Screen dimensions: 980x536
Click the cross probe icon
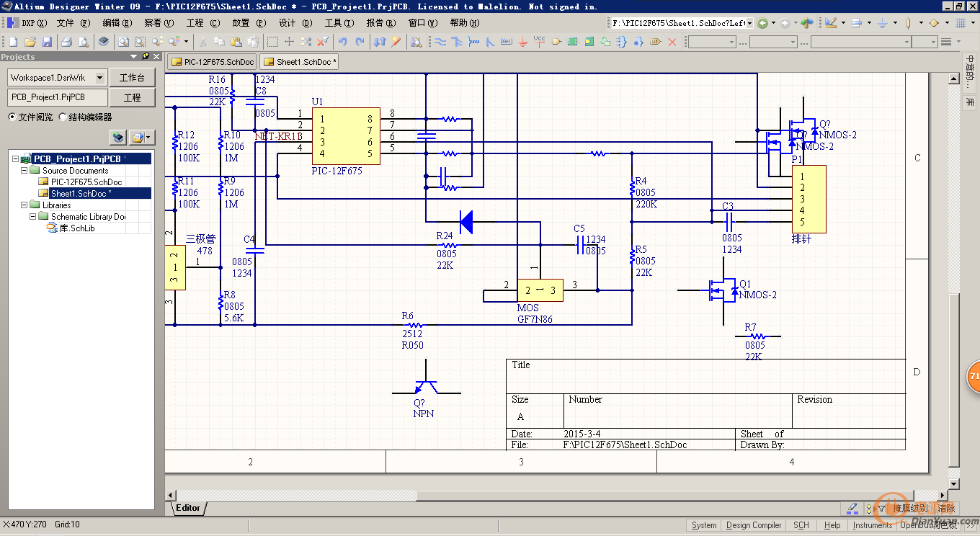(x=396, y=42)
